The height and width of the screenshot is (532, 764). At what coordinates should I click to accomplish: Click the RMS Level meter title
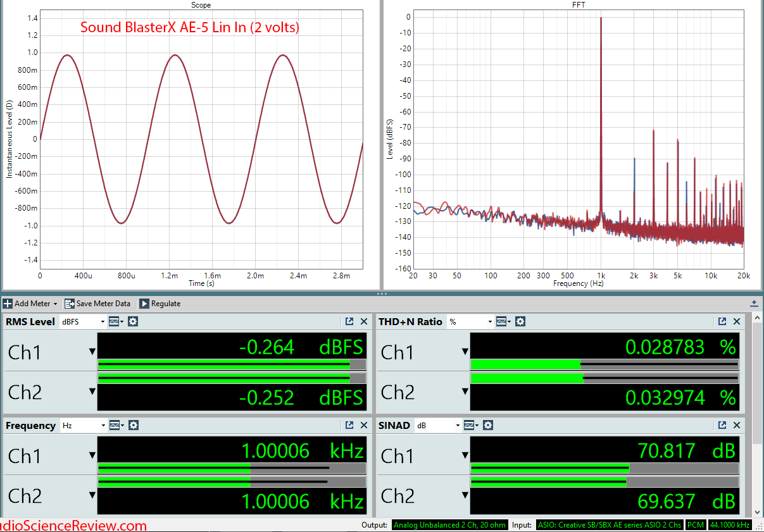coord(30,321)
